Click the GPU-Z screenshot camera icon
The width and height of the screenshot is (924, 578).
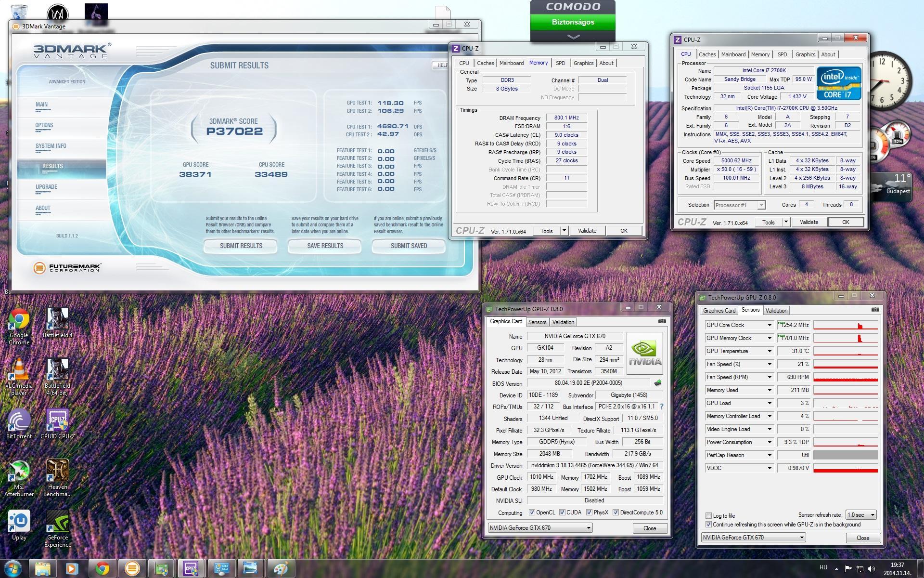(x=662, y=321)
